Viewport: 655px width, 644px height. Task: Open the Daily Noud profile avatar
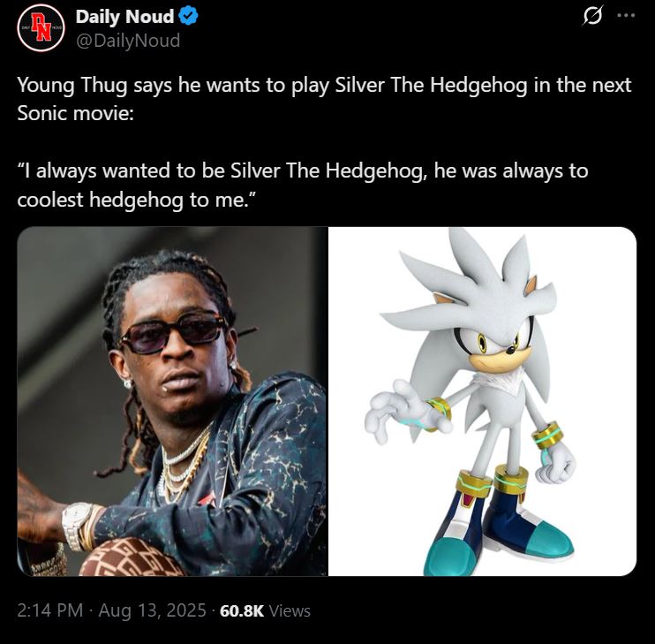41,28
